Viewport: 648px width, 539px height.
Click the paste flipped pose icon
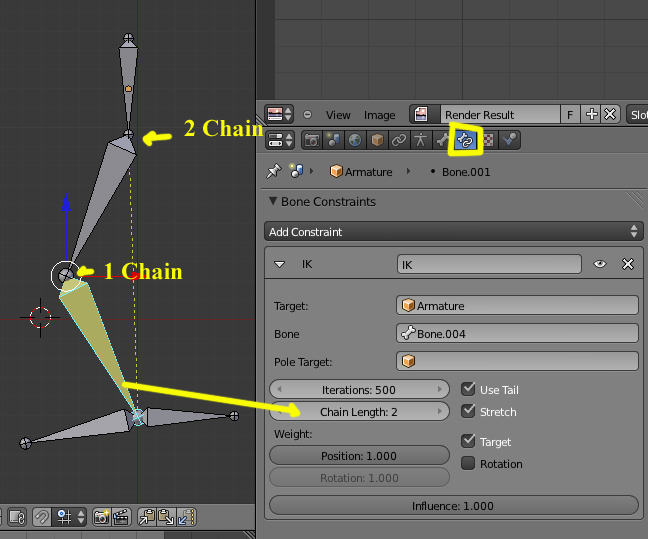click(x=186, y=517)
